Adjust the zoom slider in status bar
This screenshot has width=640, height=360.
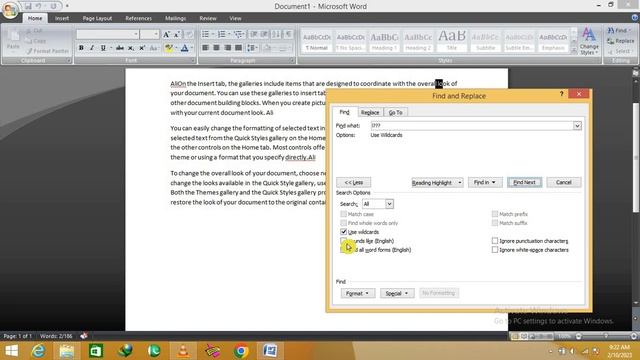tap(606, 336)
